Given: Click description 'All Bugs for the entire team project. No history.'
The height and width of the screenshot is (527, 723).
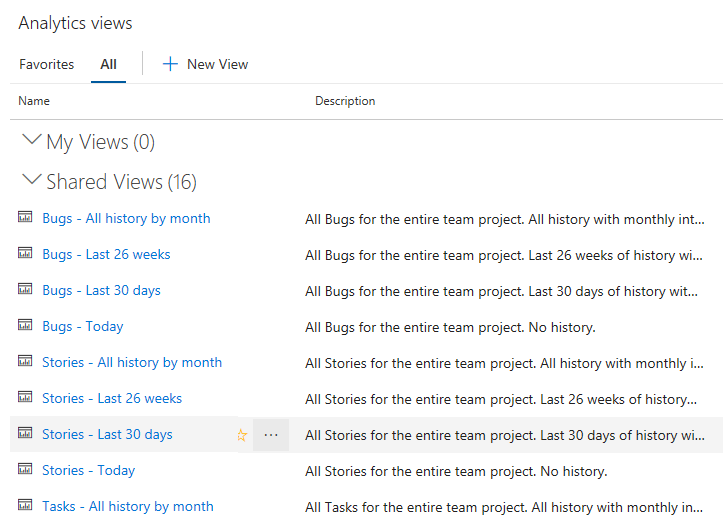Looking at the screenshot, I should tap(450, 327).
